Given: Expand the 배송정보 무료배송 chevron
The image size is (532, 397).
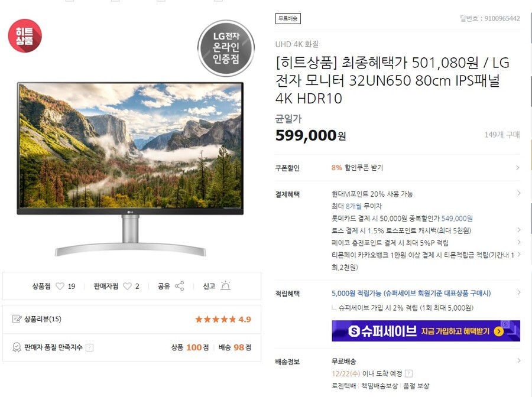Looking at the screenshot, I should [x=519, y=361].
